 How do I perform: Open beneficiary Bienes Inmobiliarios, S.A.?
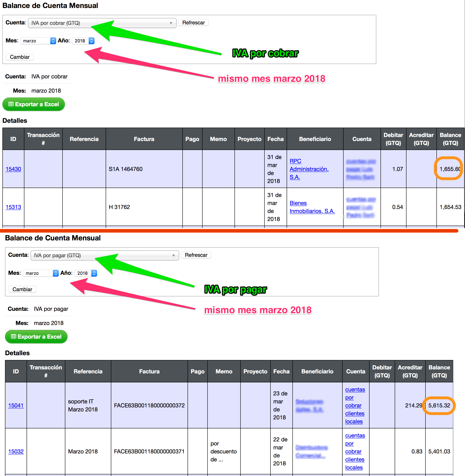(x=312, y=207)
